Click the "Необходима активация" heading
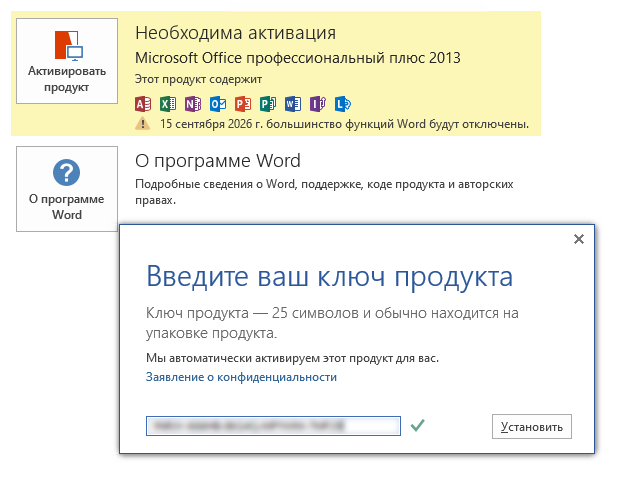This screenshot has width=630, height=484. point(235,33)
